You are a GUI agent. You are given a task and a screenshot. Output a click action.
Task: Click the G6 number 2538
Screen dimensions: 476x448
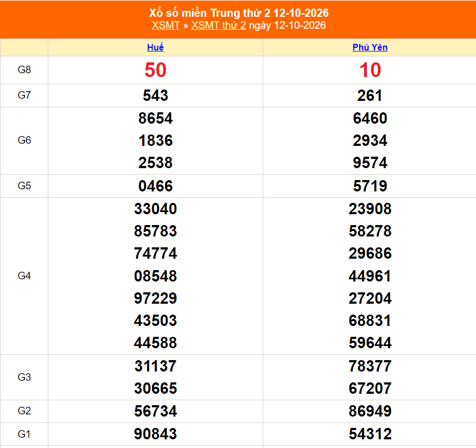pyautogui.click(x=155, y=163)
